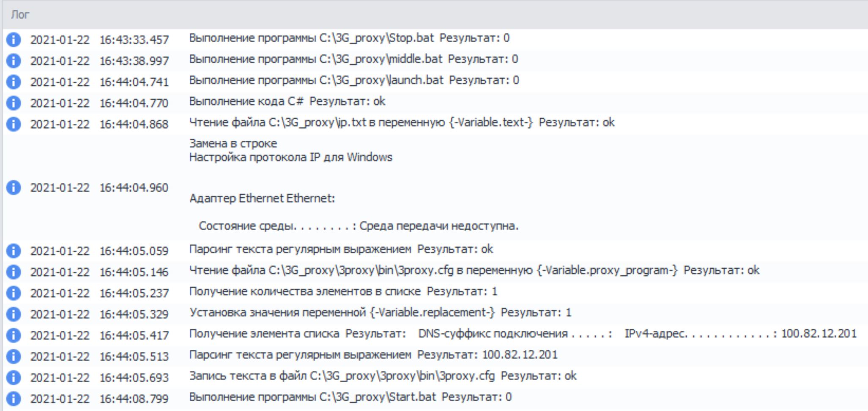Screen dimensions: 868x411
Task: Select the middle.bat execution log message
Action: click(353, 59)
